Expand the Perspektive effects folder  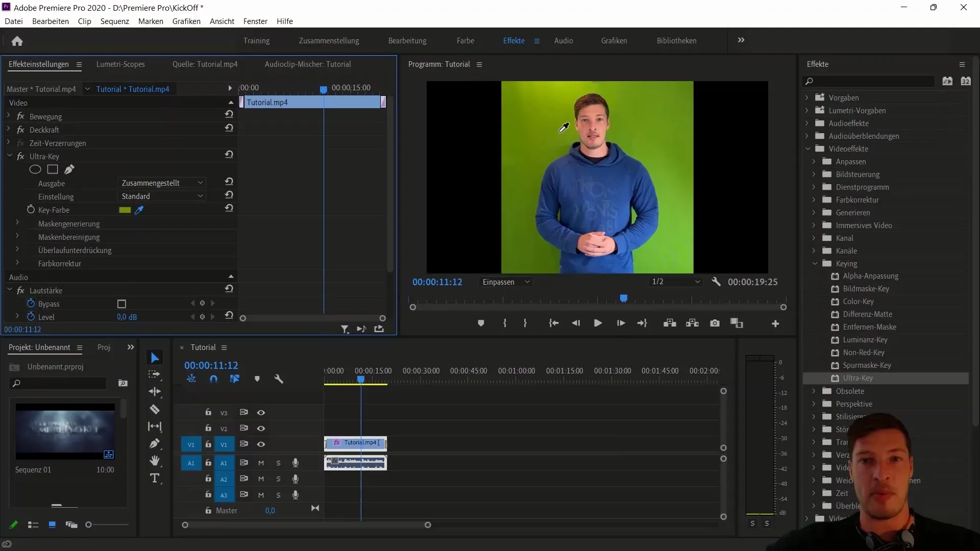[x=814, y=404]
